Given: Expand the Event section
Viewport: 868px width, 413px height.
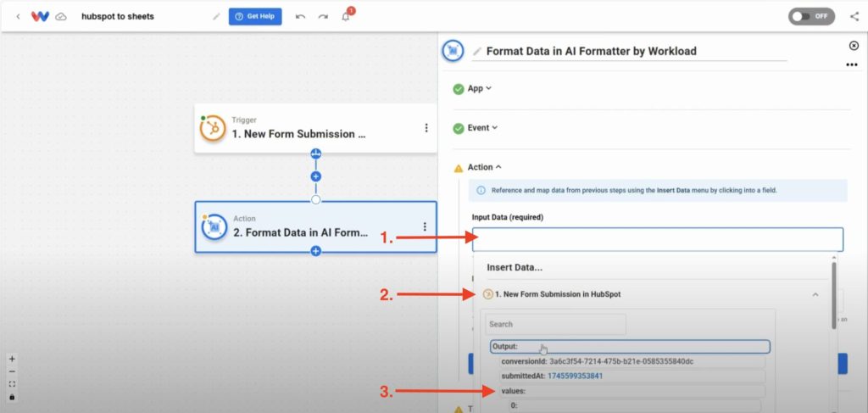Looking at the screenshot, I should point(482,128).
